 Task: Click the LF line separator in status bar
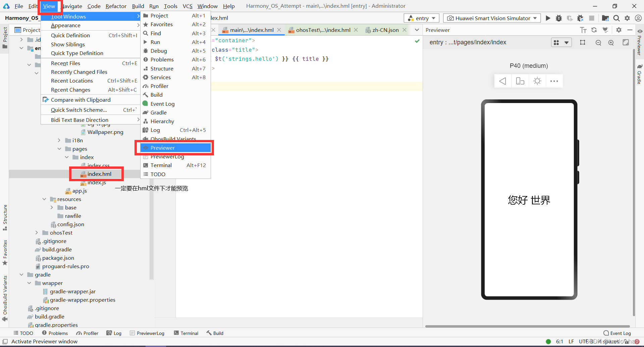point(571,342)
